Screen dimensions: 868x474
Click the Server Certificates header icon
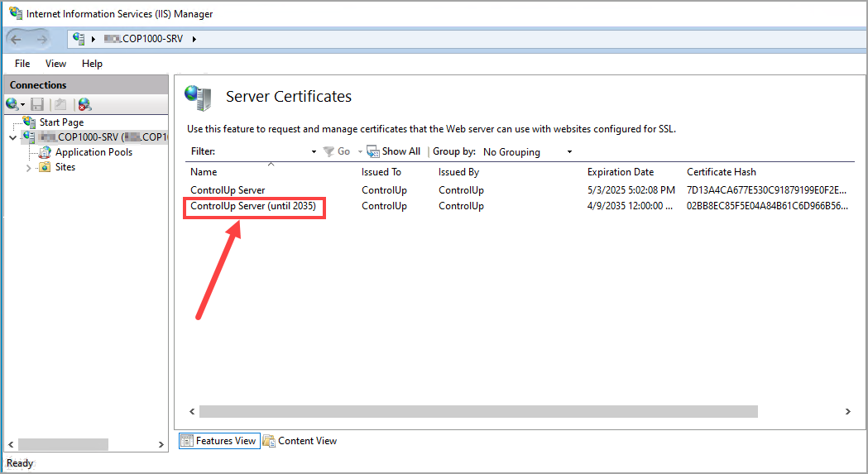pyautogui.click(x=199, y=98)
